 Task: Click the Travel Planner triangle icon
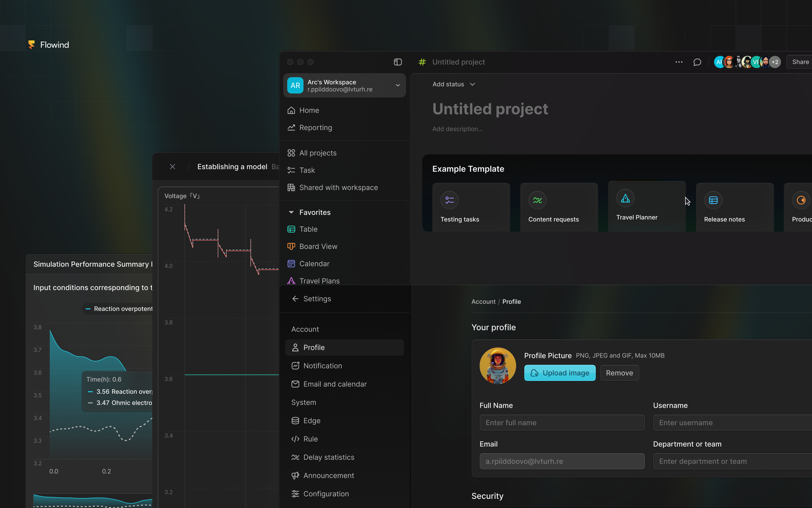tap(625, 198)
